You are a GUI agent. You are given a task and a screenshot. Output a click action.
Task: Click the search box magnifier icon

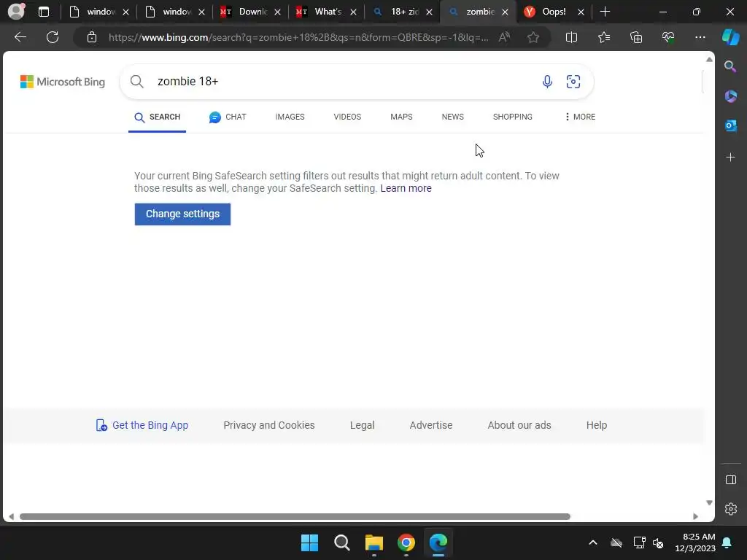click(136, 82)
